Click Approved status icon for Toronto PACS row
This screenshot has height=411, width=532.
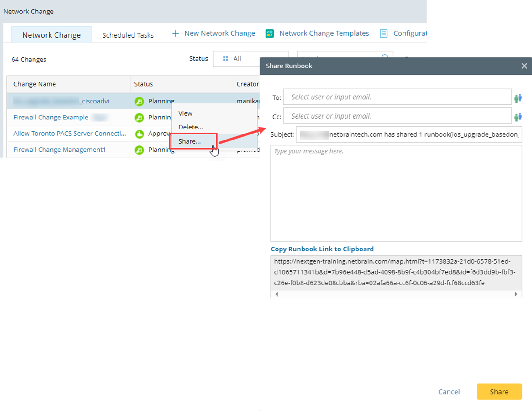point(139,134)
